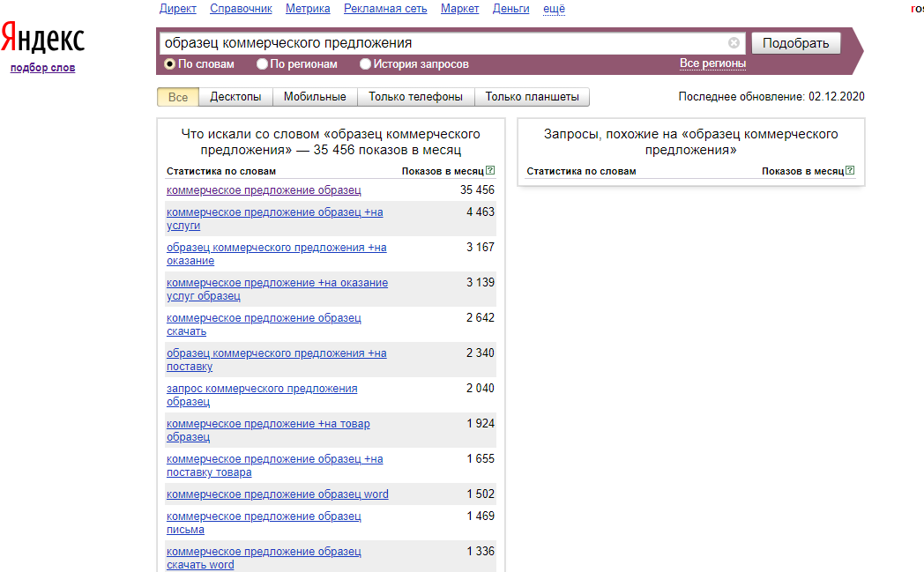Open 'коммерческое предложение образец' with 35 456 shows
Screen dimensions: 924x572
[x=264, y=190]
